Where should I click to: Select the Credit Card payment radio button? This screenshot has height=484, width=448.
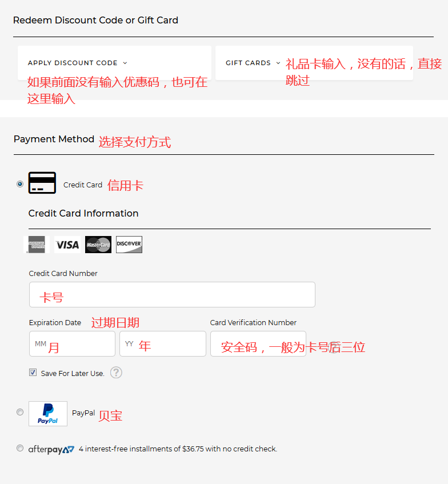pyautogui.click(x=20, y=184)
